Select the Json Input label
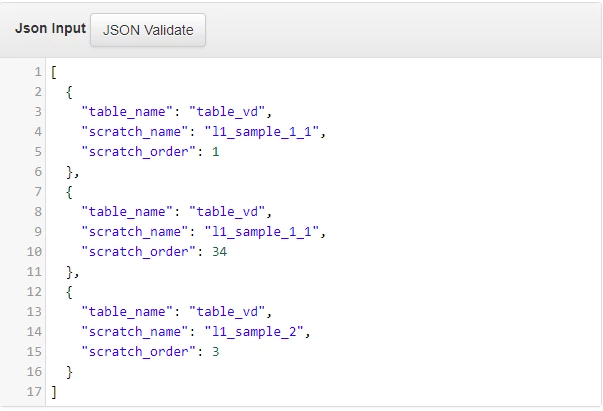Viewport: 603px width, 411px height. point(50,28)
